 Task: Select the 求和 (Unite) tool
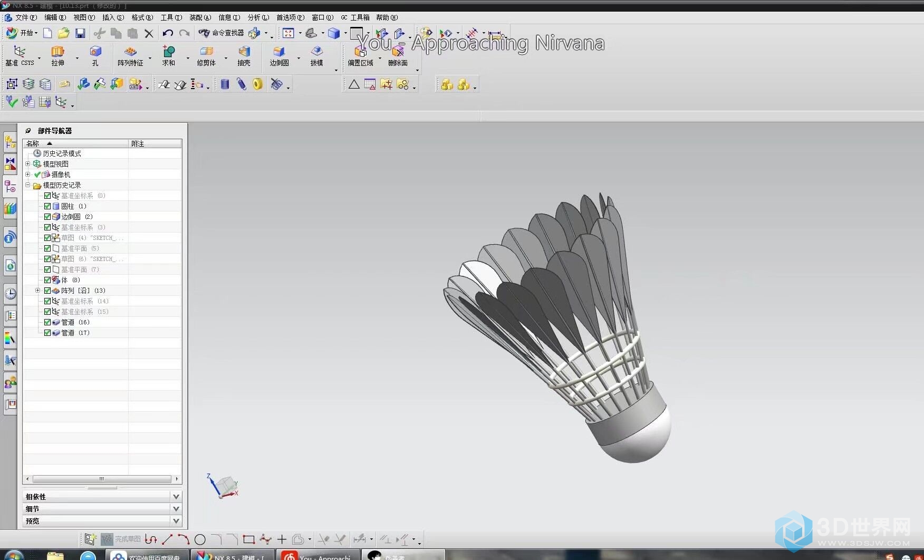(x=169, y=56)
